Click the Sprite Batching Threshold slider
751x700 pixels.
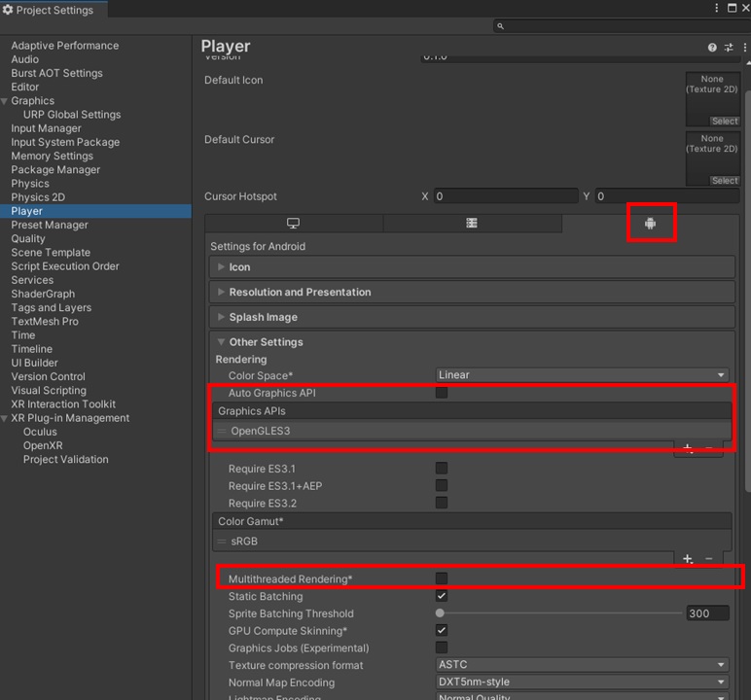click(x=561, y=613)
